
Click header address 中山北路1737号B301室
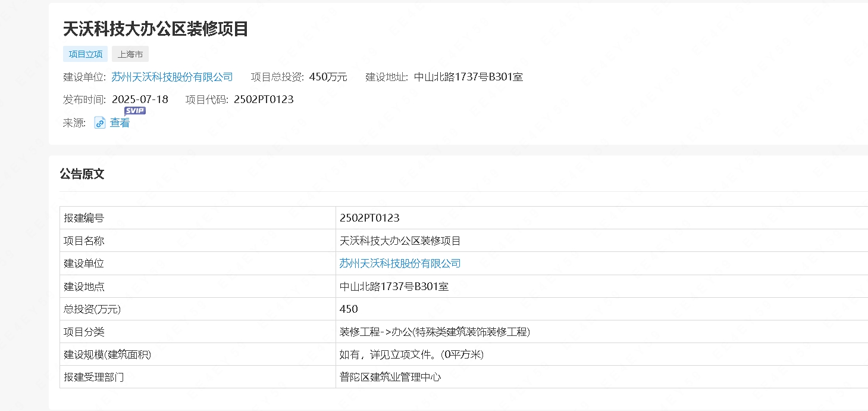468,77
